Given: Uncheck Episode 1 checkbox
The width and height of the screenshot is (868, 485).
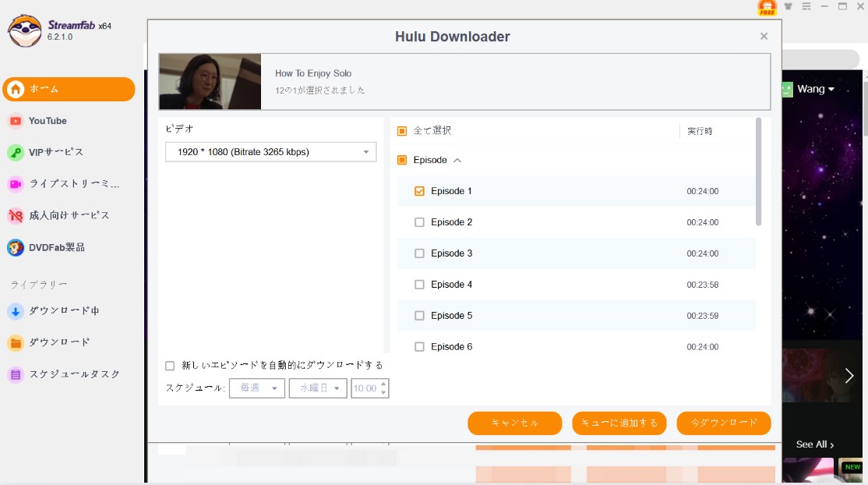Looking at the screenshot, I should (x=419, y=191).
